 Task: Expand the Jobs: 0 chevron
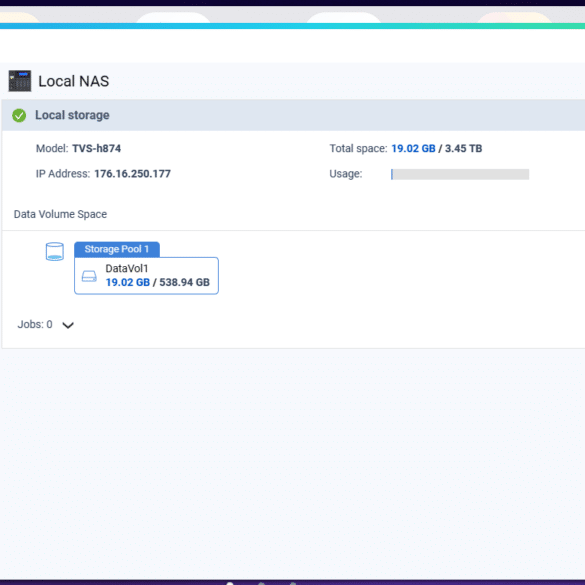(x=68, y=325)
